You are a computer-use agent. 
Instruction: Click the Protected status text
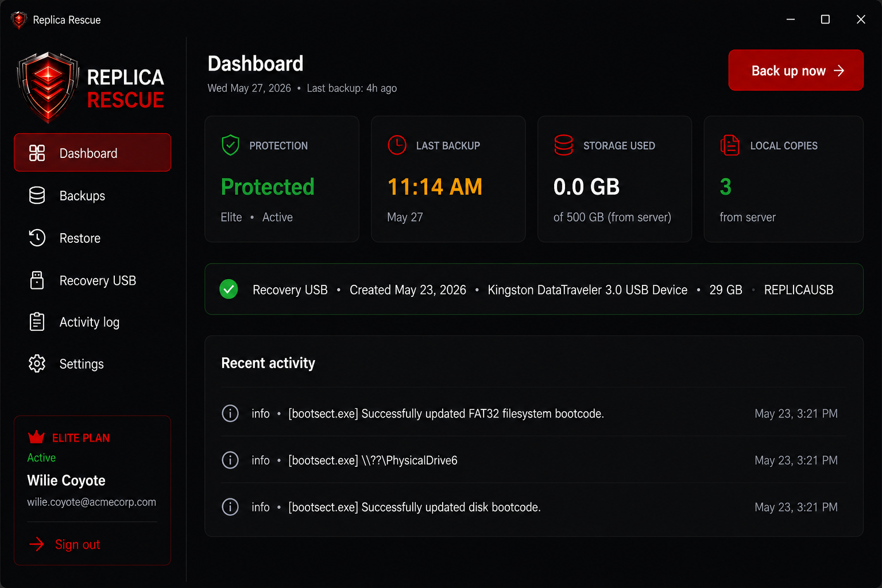tap(268, 187)
